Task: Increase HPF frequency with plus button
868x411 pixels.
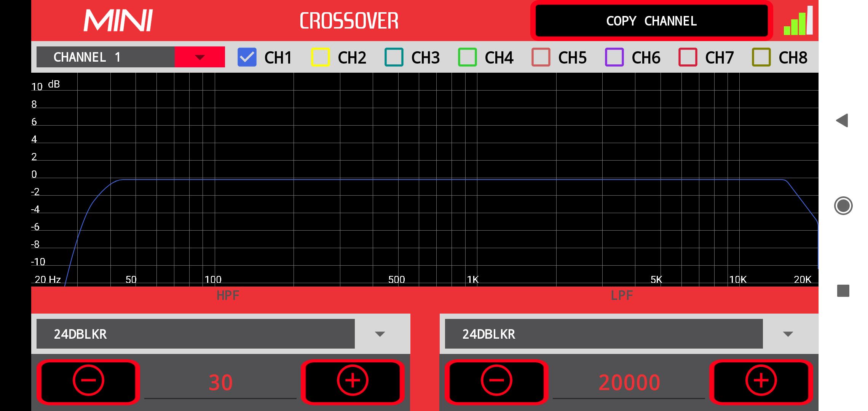Action: (x=353, y=382)
